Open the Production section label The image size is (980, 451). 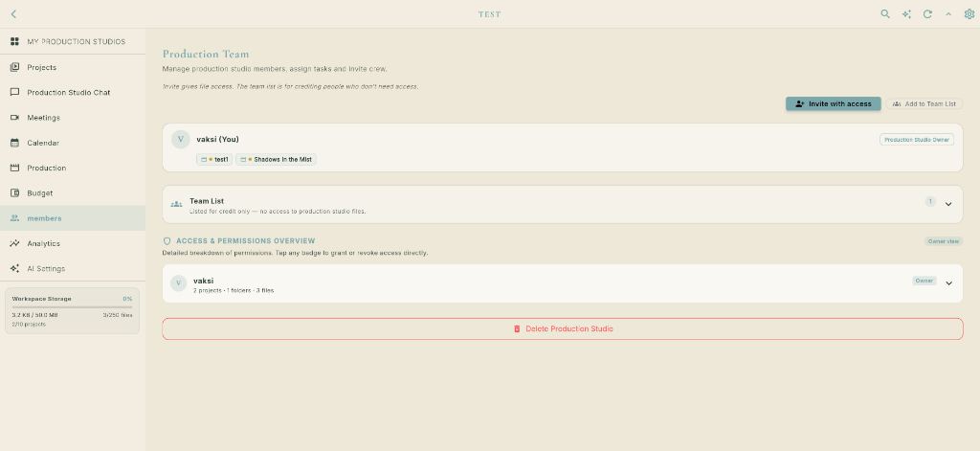click(x=46, y=168)
